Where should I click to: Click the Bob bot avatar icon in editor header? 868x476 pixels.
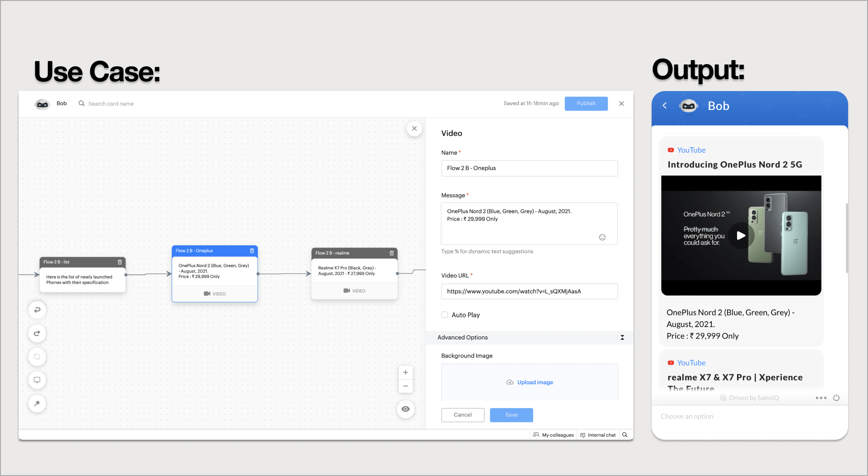tap(42, 104)
